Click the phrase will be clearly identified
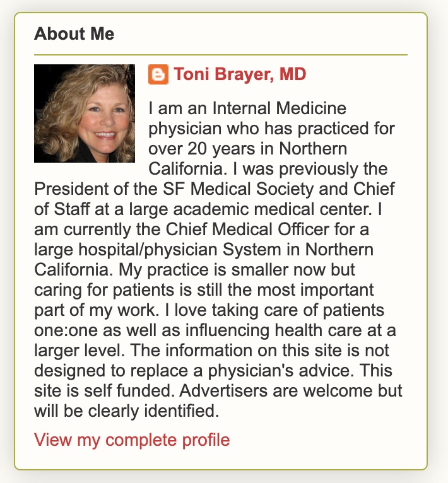 [x=127, y=411]
